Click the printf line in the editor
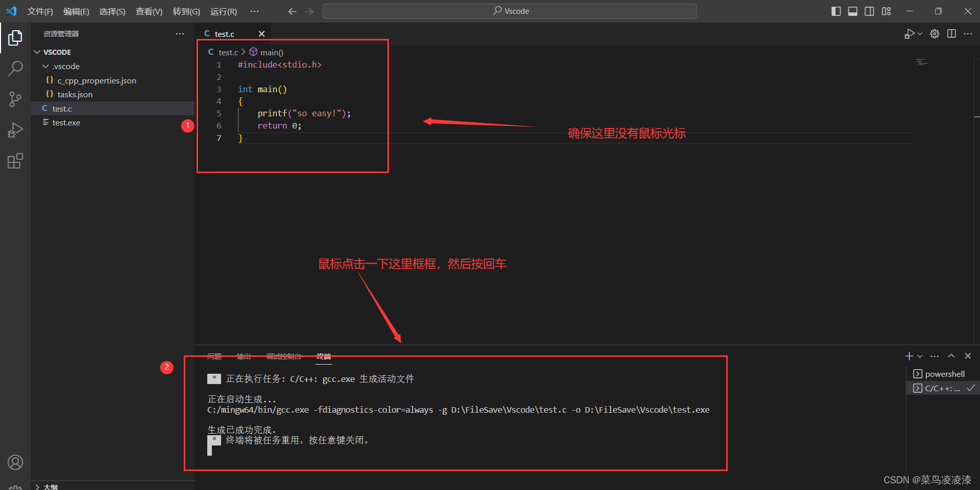This screenshot has height=490, width=980. pos(304,113)
